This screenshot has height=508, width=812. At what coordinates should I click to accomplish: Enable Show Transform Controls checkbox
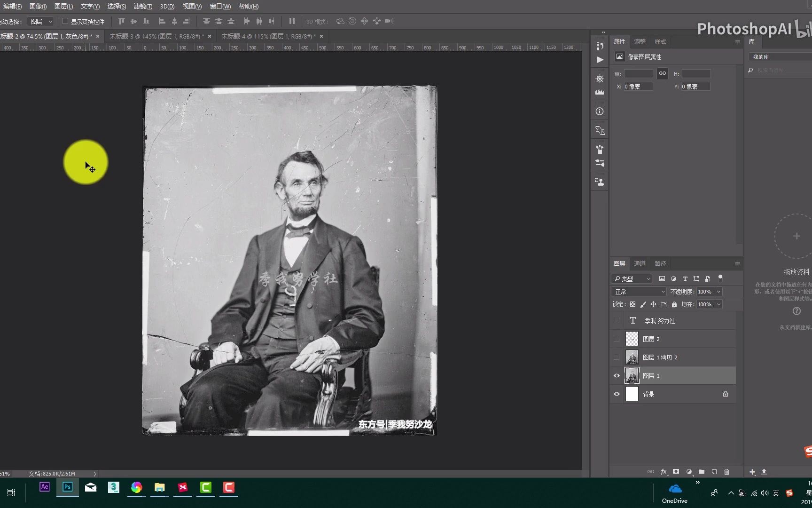65,21
